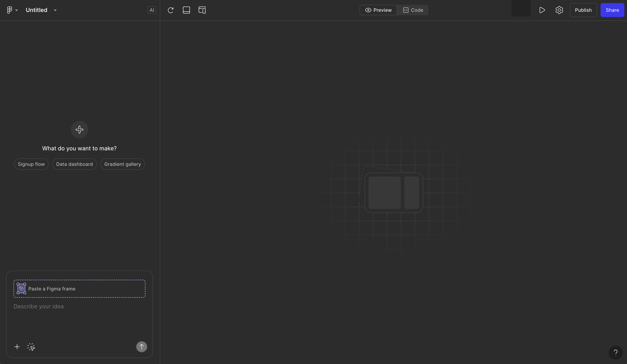Open the Figma main menu logo
627x364 pixels.
[x=10, y=10]
